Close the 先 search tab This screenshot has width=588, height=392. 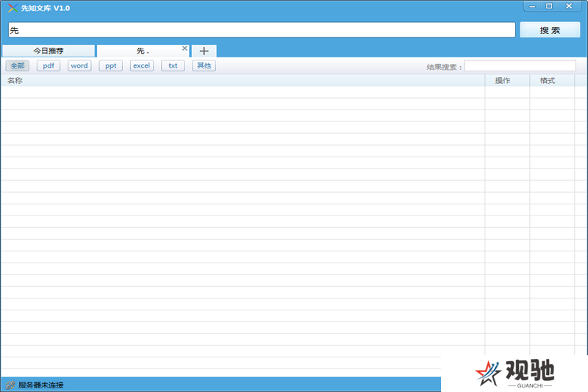click(184, 49)
